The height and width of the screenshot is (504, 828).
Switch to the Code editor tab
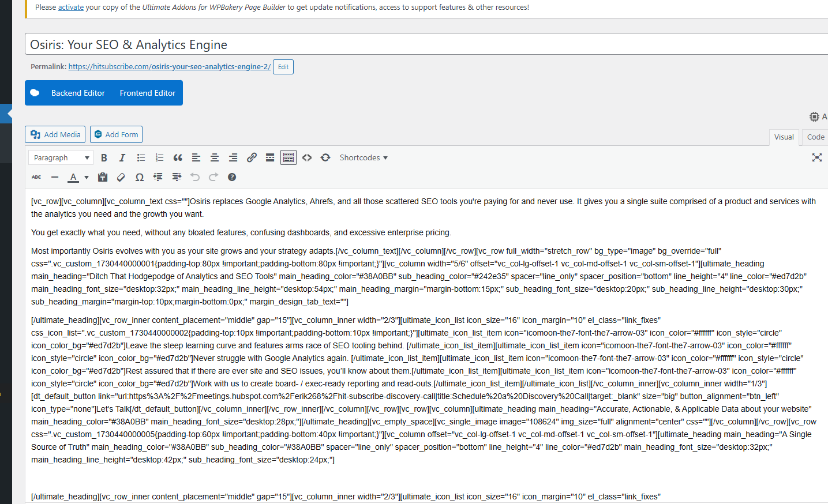coord(815,137)
